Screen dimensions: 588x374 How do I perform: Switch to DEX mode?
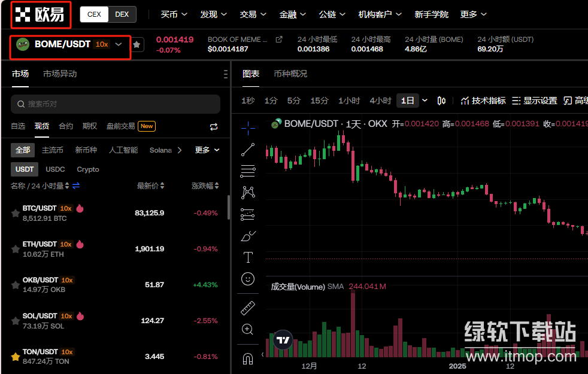coord(122,14)
